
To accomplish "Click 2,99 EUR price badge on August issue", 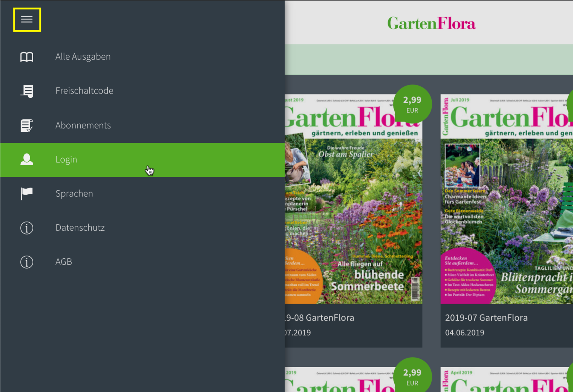I will [x=412, y=104].
